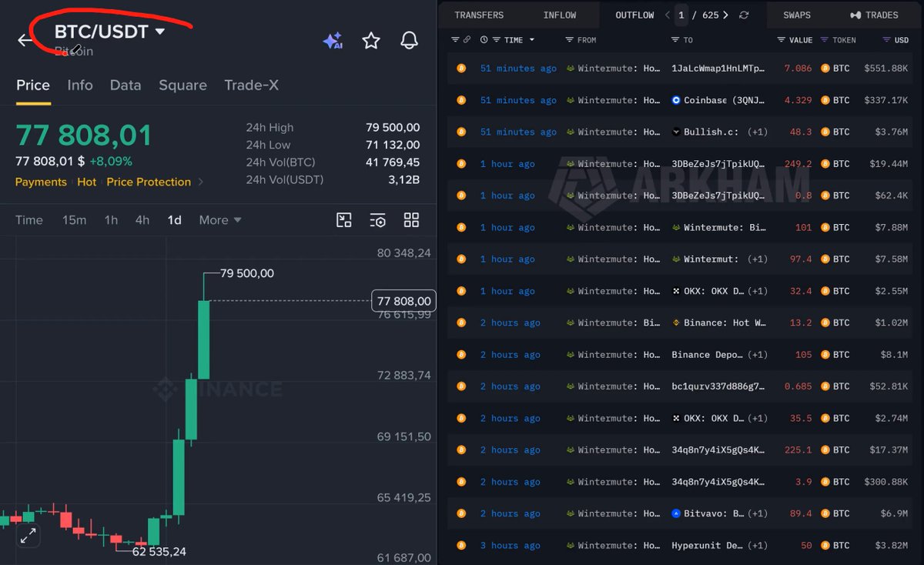Switch to the Info tab
Screen dimensions: 924x565
80,85
